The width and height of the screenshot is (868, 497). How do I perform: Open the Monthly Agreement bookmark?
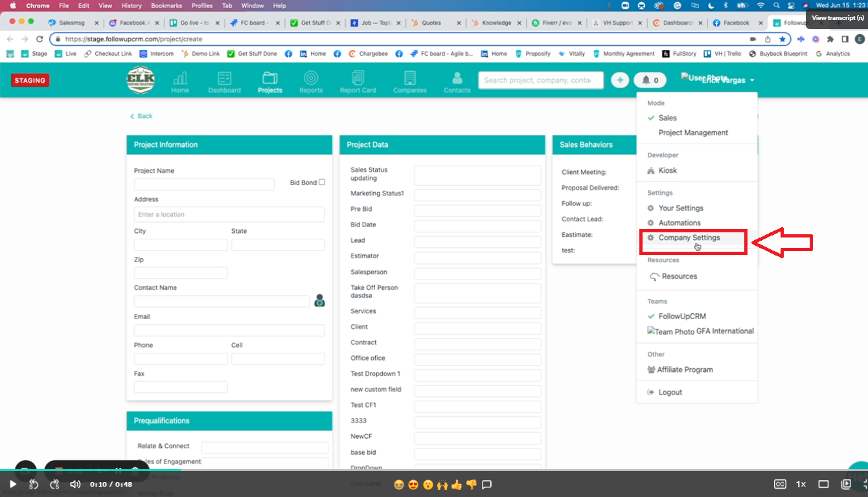[623, 54]
